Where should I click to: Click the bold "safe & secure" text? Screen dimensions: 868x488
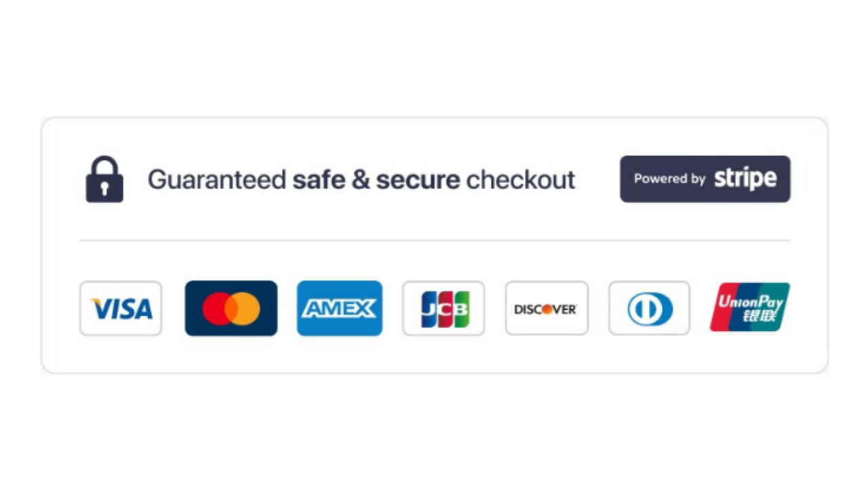376,180
